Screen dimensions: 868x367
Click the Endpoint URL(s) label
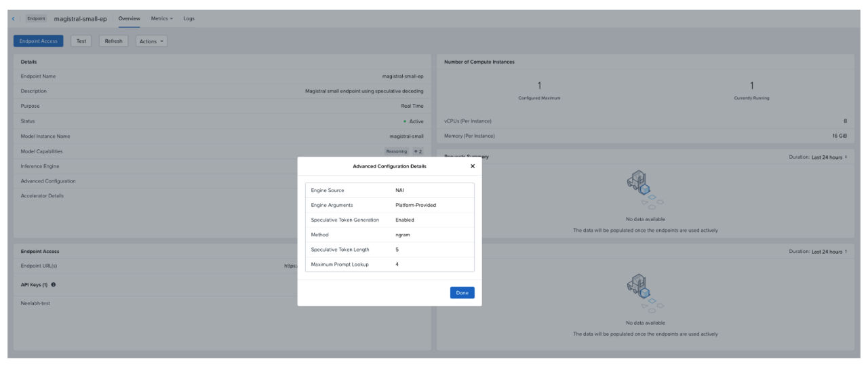click(x=39, y=266)
